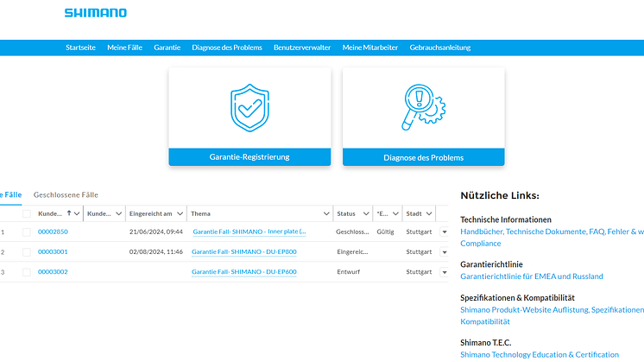
Task: Open Garantie menu item
Action: click(167, 48)
